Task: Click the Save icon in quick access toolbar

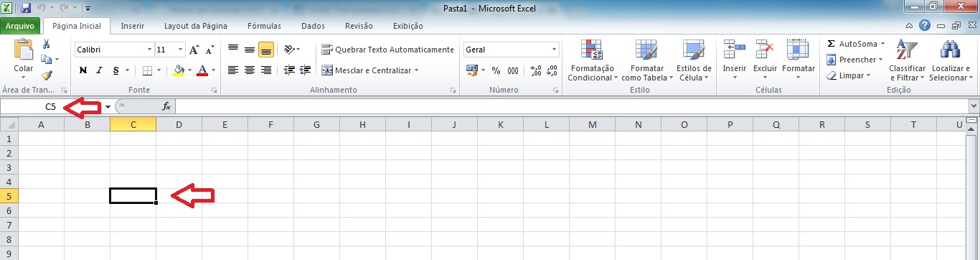Action: pyautogui.click(x=26, y=9)
